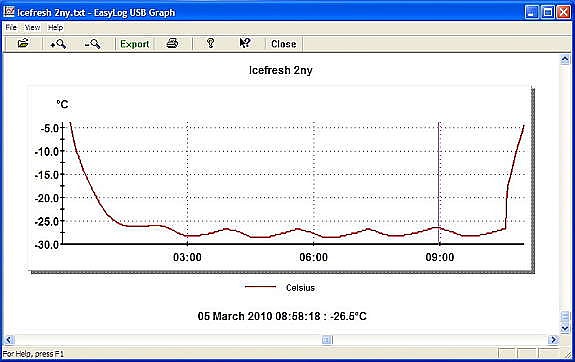The image size is (575, 362).
Task: Activate the context help pointer icon
Action: 245,43
